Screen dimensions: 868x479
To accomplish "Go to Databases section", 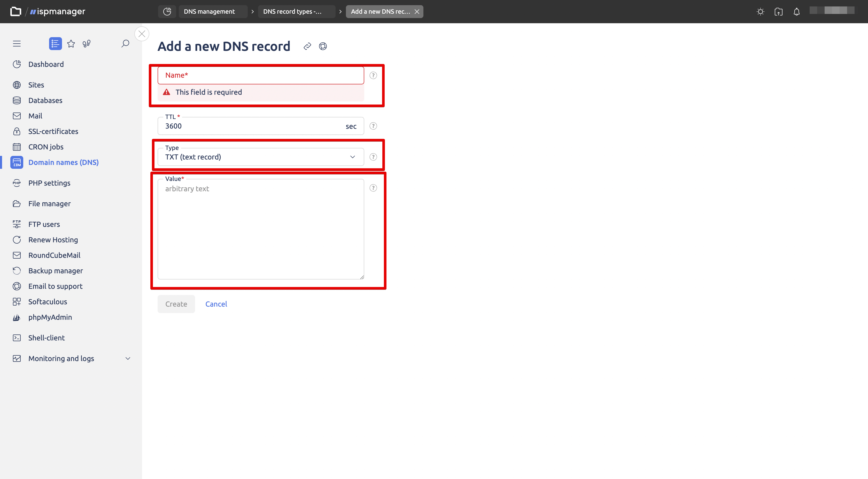I will click(45, 100).
